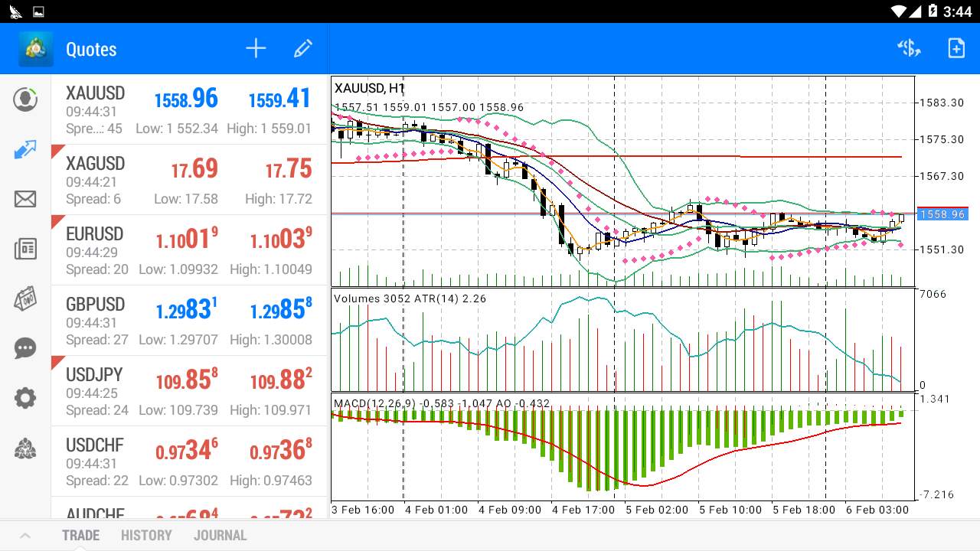This screenshot has height=551, width=980.
Task: Open chat speech bubble icon
Action: (25, 348)
